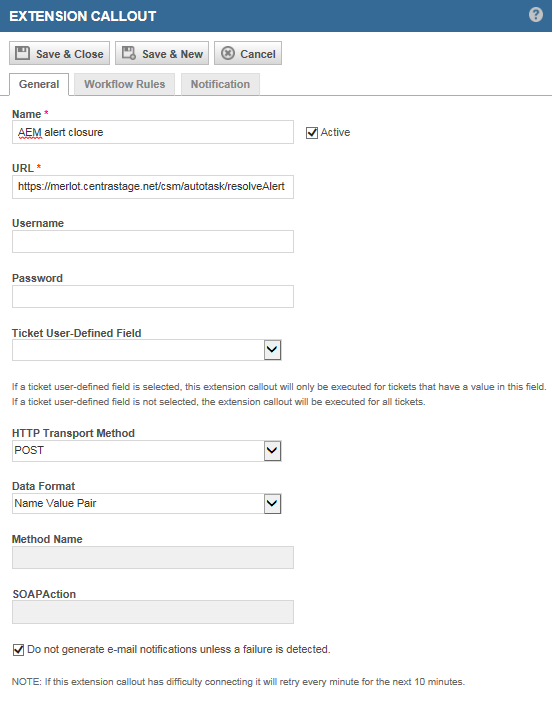This screenshot has height=706, width=552.
Task: Focus the Password input field
Action: click(153, 296)
